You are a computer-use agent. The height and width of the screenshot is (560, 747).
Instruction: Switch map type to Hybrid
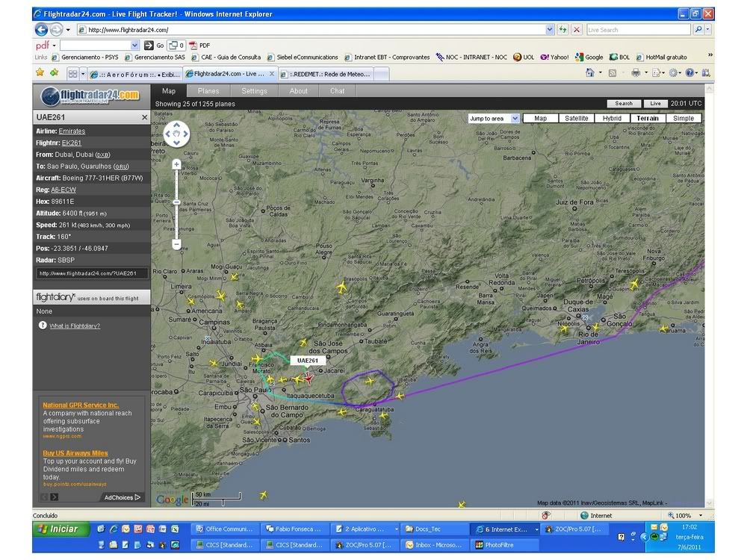(611, 118)
